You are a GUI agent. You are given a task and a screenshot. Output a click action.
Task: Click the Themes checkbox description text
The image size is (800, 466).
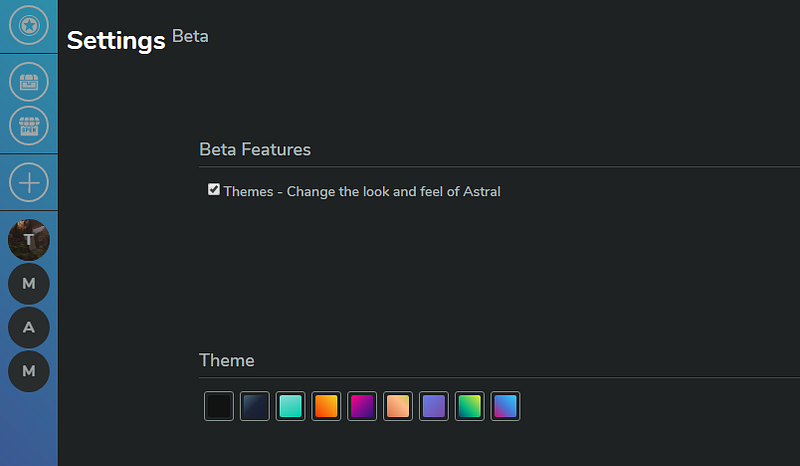[x=362, y=191]
